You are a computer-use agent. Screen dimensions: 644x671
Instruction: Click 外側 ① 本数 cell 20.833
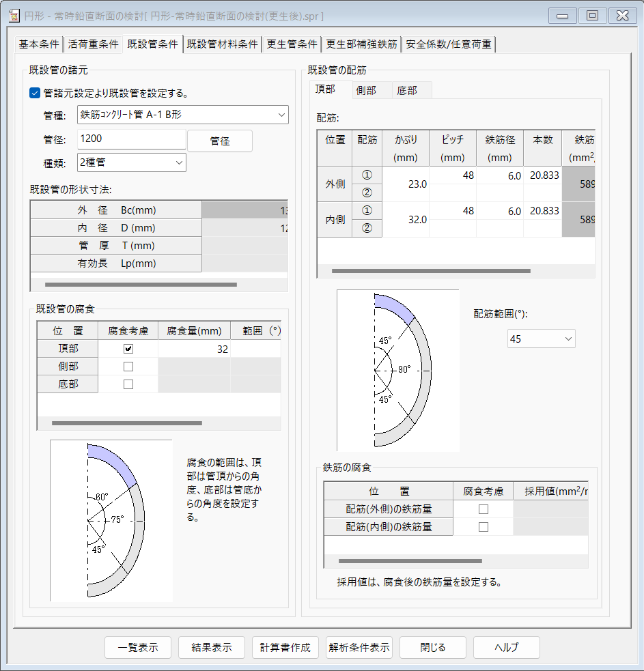pyautogui.click(x=542, y=175)
